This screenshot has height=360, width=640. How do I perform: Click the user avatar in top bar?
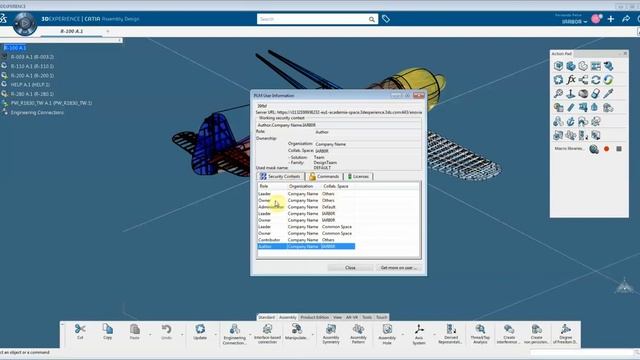coord(596,18)
